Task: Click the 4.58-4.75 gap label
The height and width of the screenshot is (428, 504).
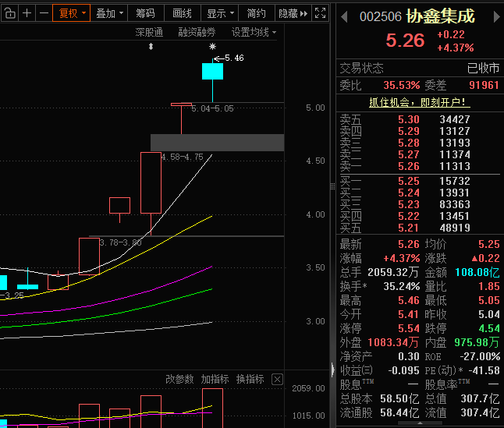Action: pos(182,157)
